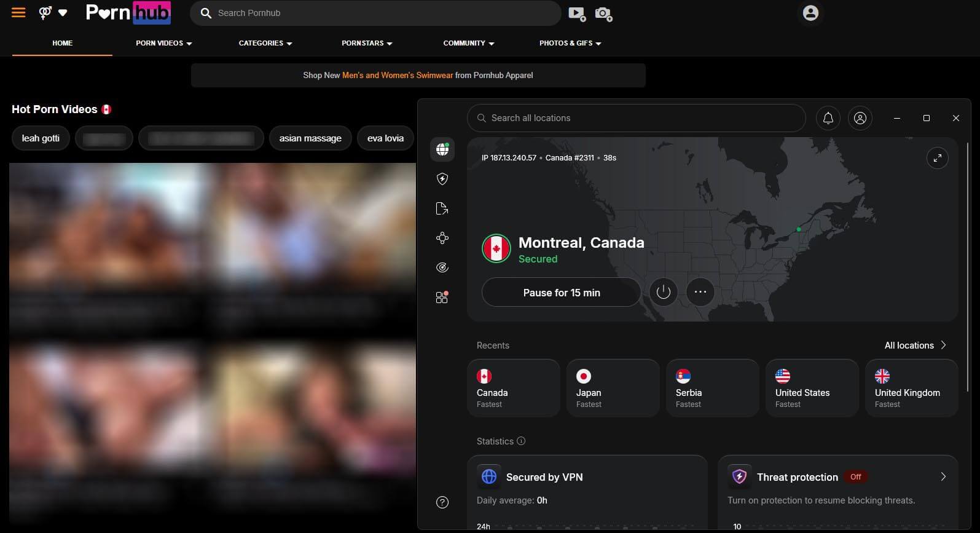Click the Threat protection shield card icon
The width and height of the screenshot is (980, 533).
click(x=740, y=476)
